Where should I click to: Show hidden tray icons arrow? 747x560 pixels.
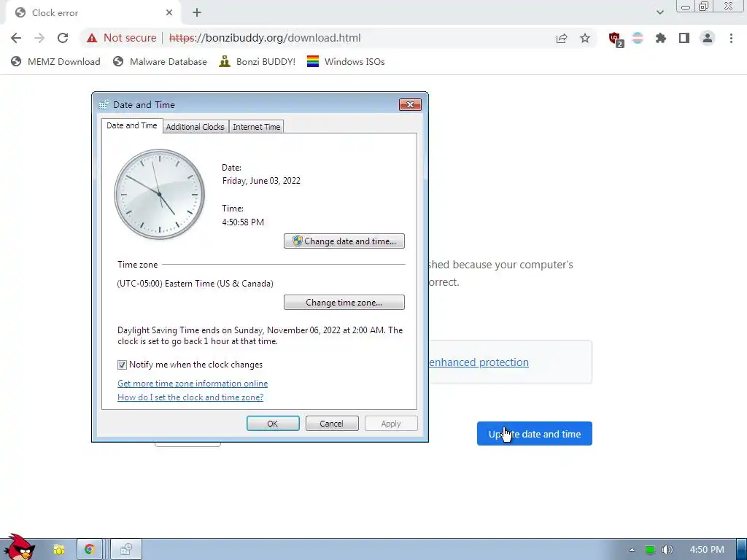coord(632,550)
